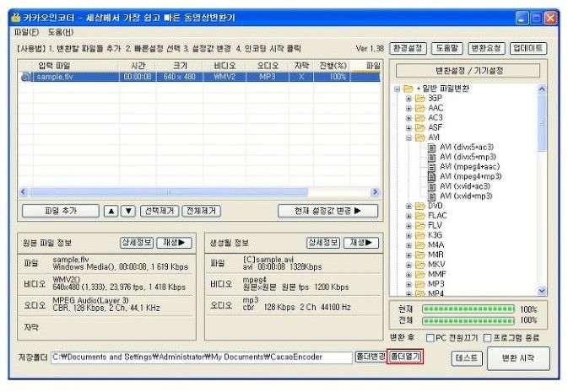The height and width of the screenshot is (392, 568).
Task: Click the M4R folder icon
Action: [419, 255]
